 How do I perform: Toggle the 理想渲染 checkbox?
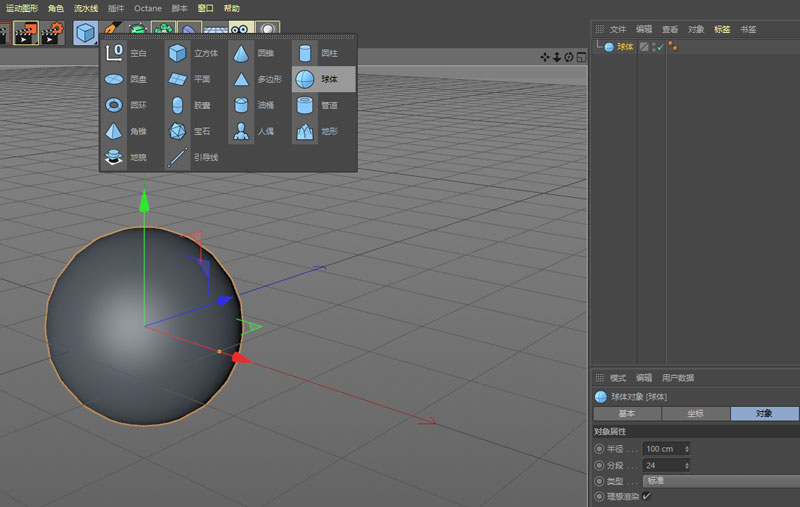(x=646, y=496)
